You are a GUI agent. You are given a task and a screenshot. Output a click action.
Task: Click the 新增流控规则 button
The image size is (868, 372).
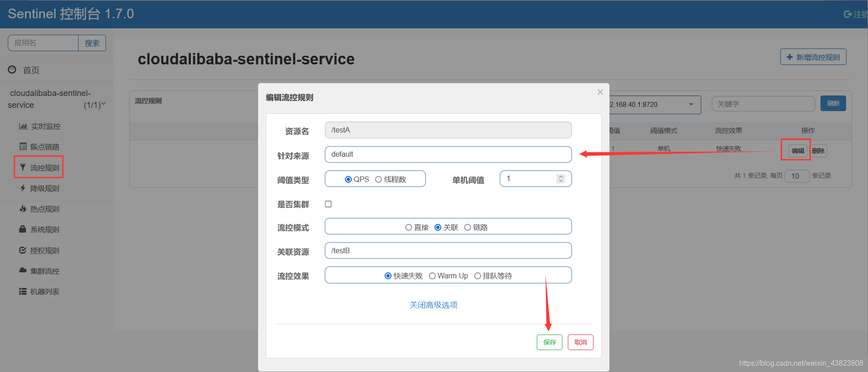click(x=813, y=57)
